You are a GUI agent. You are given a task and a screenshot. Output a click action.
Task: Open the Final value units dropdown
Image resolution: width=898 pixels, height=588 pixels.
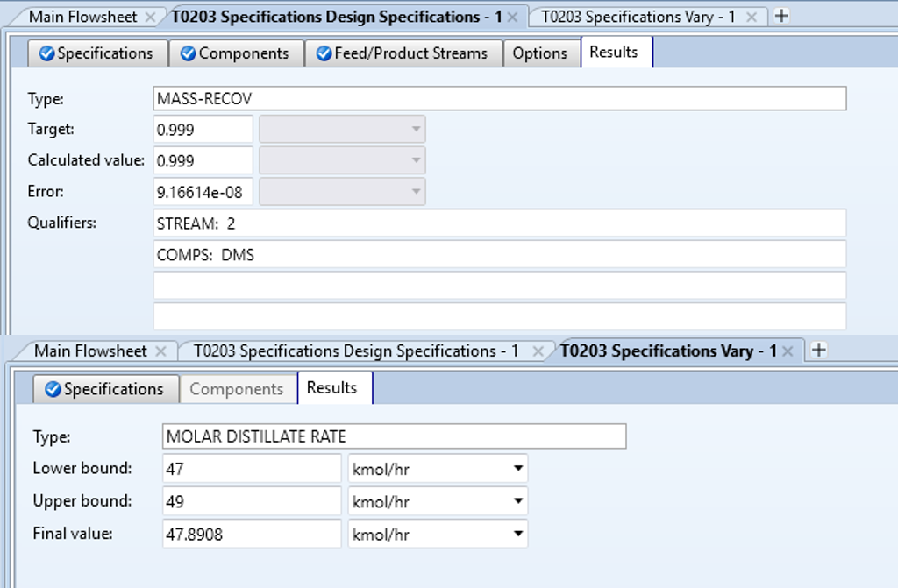[517, 533]
